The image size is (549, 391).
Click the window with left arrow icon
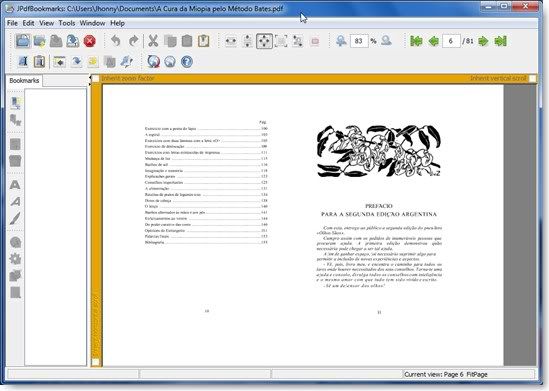click(59, 62)
